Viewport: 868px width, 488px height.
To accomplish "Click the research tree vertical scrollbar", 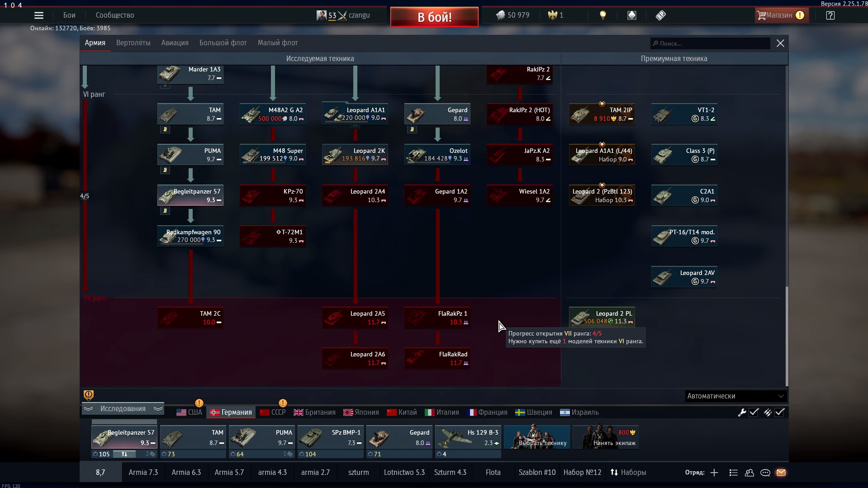I will coord(787,336).
